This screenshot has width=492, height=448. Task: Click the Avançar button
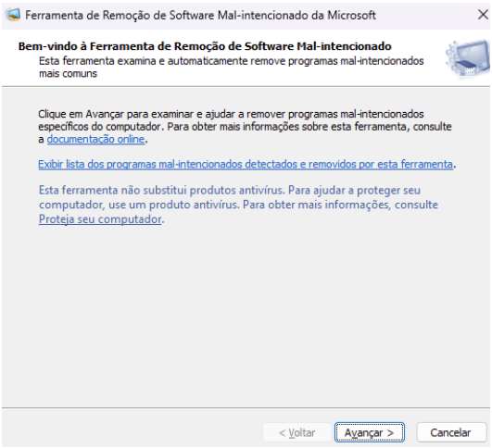[x=370, y=432]
